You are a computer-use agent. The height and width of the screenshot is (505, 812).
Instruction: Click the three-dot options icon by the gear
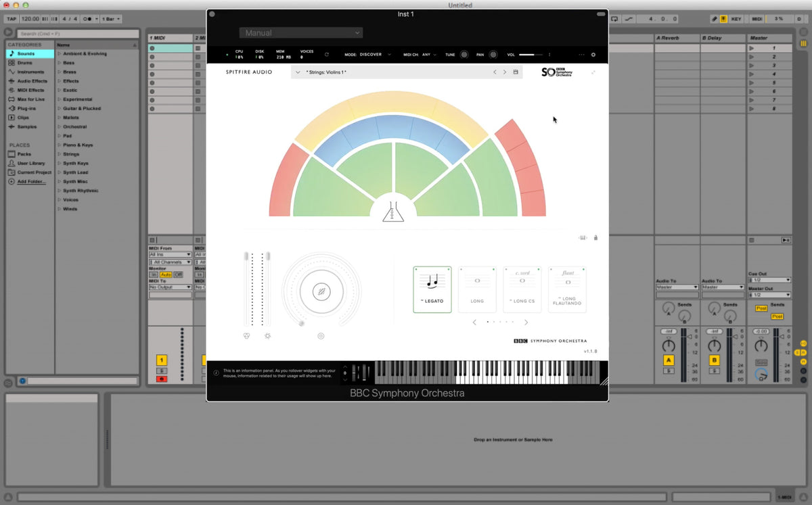[581, 55]
